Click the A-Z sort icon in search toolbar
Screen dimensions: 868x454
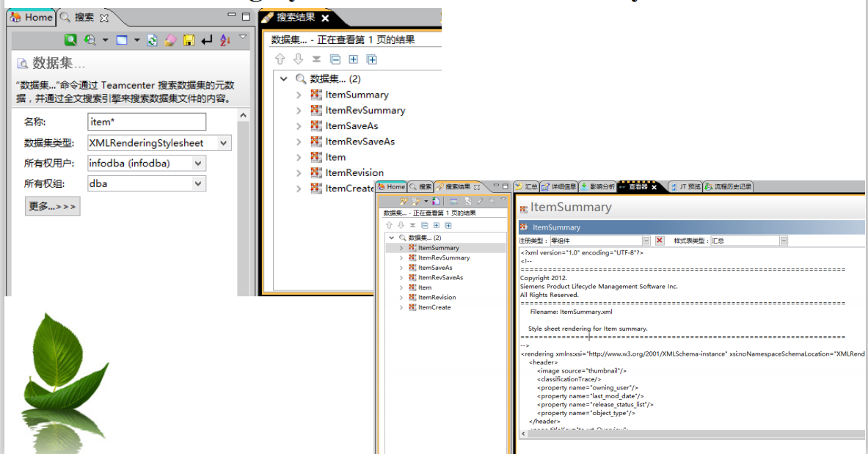(x=225, y=40)
